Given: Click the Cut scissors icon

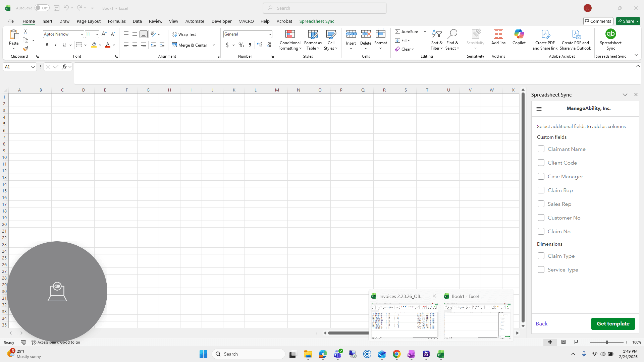Looking at the screenshot, I should 25,32.
